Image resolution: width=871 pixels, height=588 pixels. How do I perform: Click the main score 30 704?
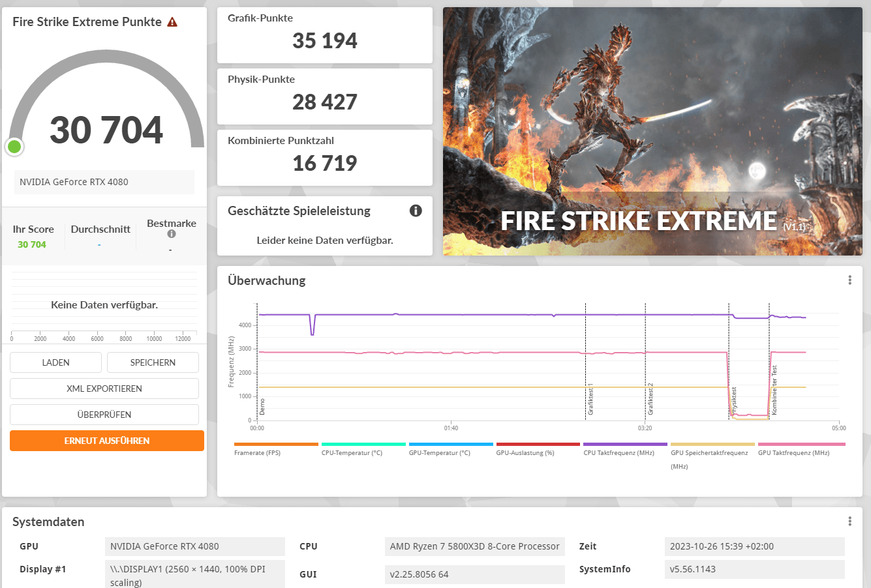pyautogui.click(x=106, y=130)
